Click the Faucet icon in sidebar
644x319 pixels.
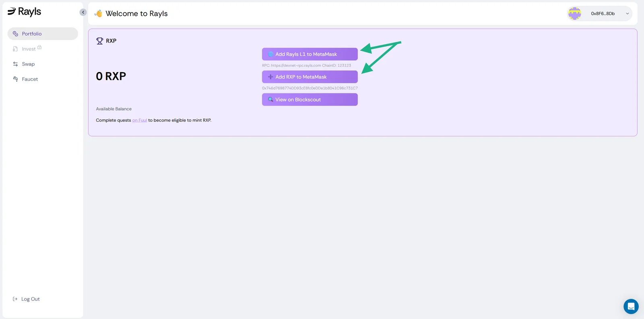(x=15, y=79)
